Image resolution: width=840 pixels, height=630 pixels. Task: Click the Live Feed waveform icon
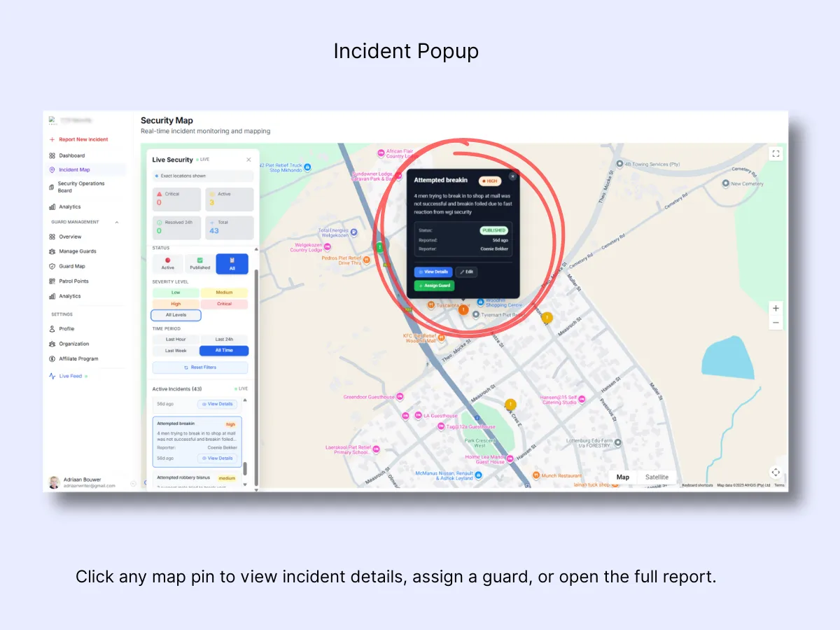(x=53, y=376)
